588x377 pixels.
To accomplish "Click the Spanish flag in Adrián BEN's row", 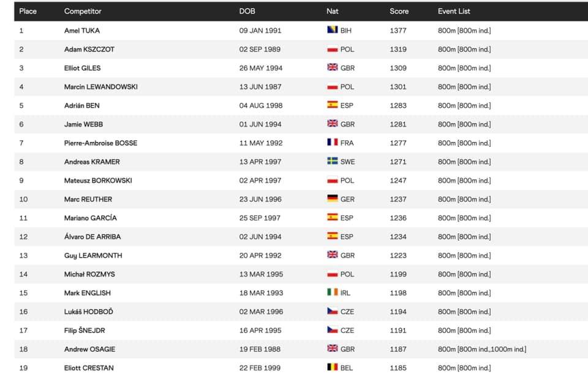I will [332, 105].
